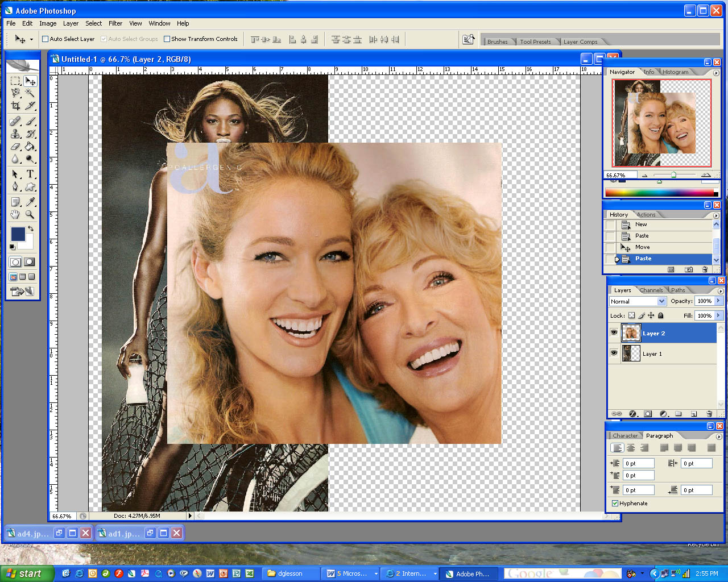Open the Fill slider arrow

718,315
